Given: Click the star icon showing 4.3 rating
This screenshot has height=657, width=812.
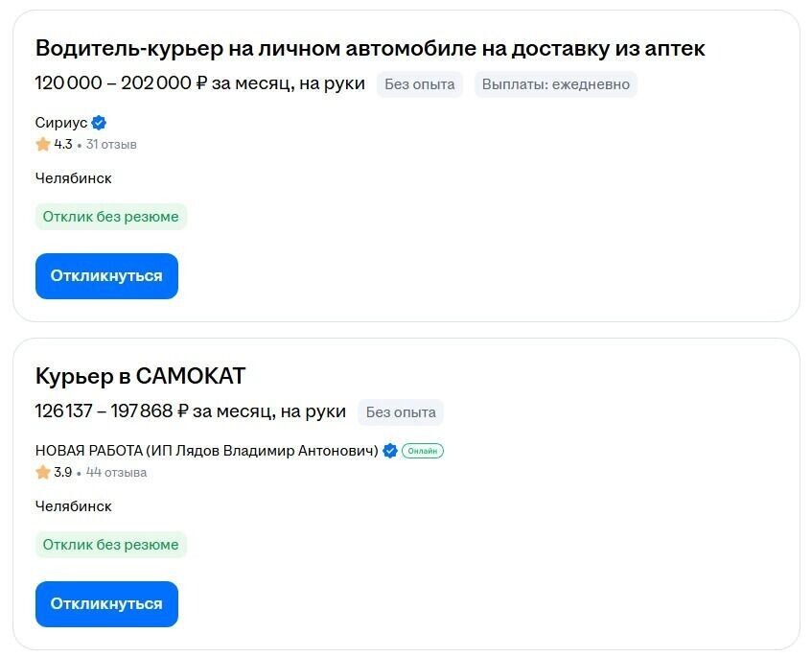Looking at the screenshot, I should point(42,144).
